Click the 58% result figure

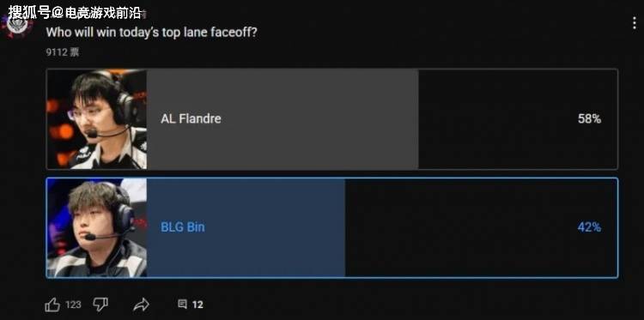[589, 119]
